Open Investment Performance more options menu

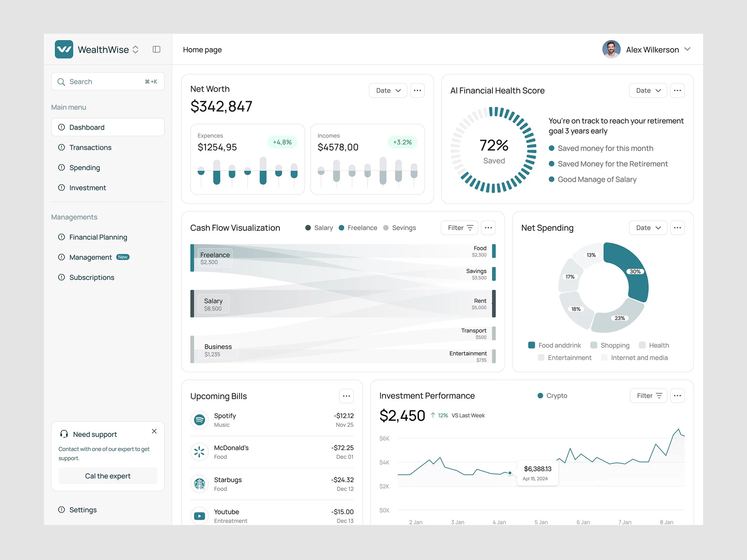click(x=677, y=396)
